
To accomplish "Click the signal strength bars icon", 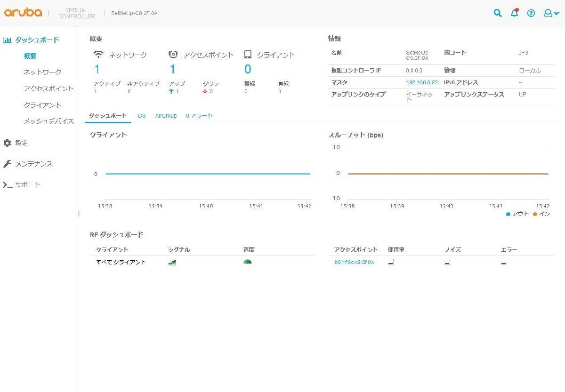I will 172,262.
